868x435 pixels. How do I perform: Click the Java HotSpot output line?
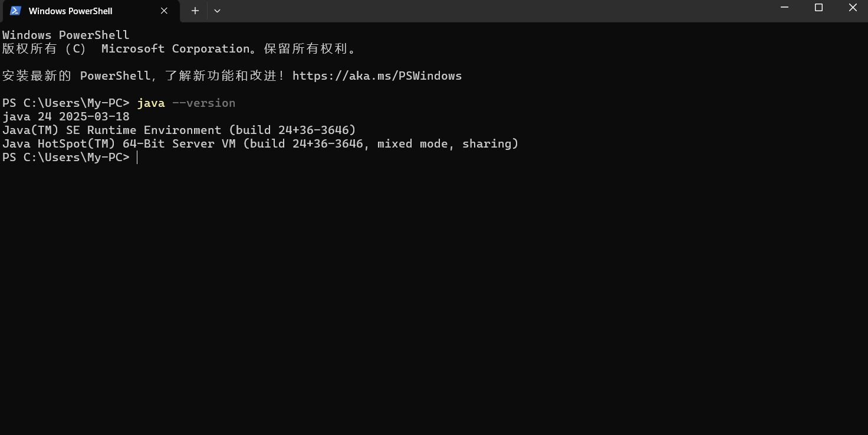click(x=259, y=143)
